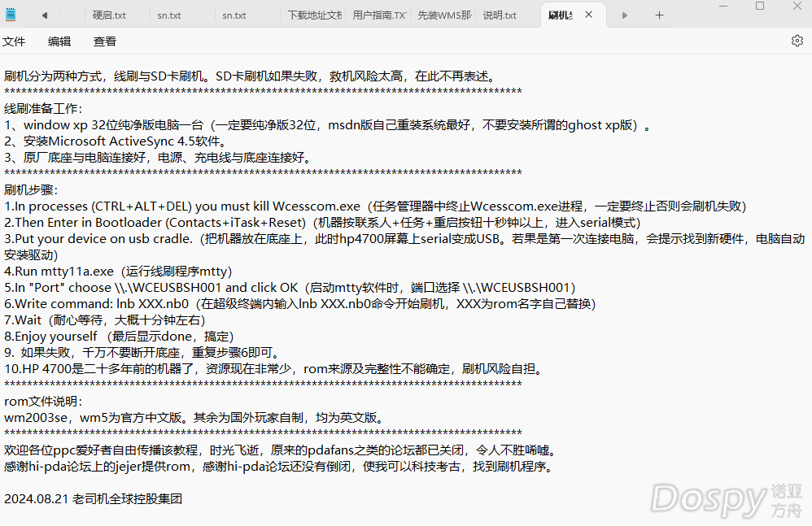Click the line '3.Put your device on usb cradle.'

404,239
